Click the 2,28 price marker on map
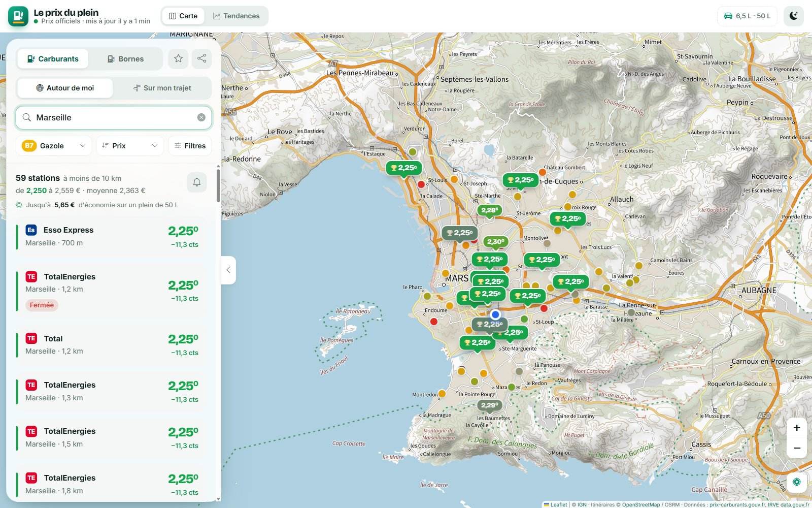Viewport: 812px width, 508px height. coord(489,210)
